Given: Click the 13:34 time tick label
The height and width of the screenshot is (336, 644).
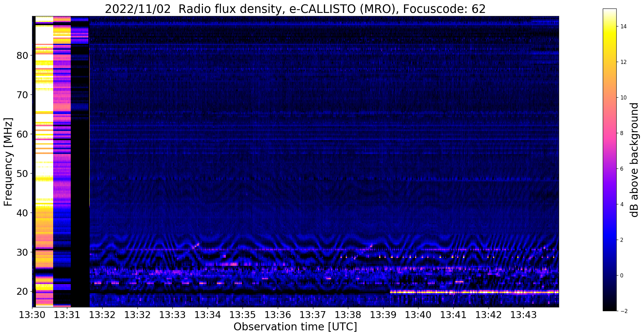Looking at the screenshot, I should (x=208, y=315).
